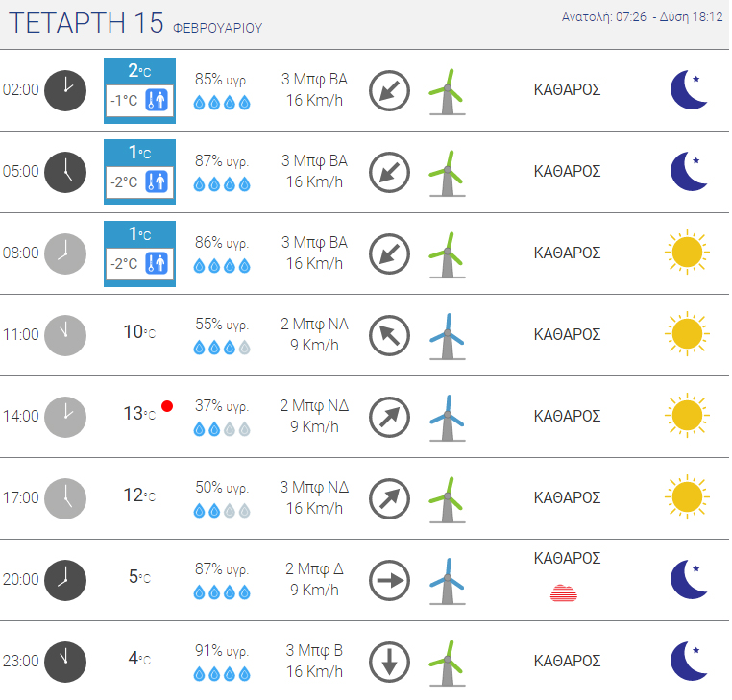Click the sunrise and sunset times text
Viewport: 732px width, 700px height.
coord(642,17)
